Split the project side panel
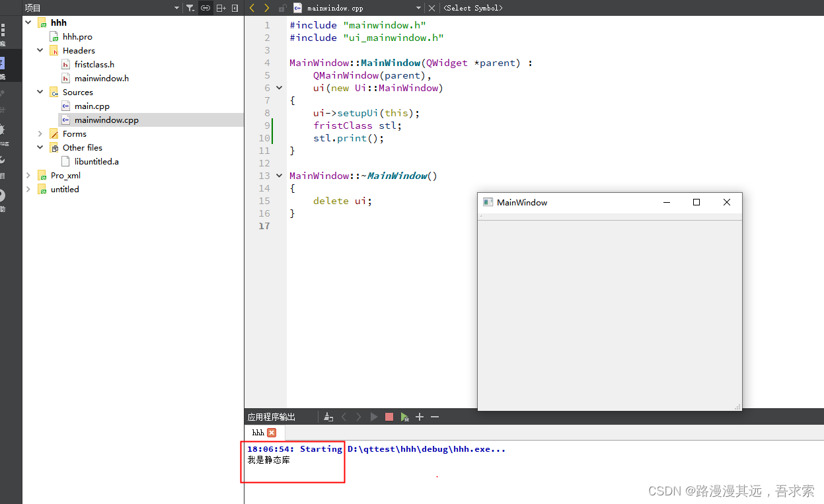Image resolution: width=824 pixels, height=504 pixels. coord(221,8)
